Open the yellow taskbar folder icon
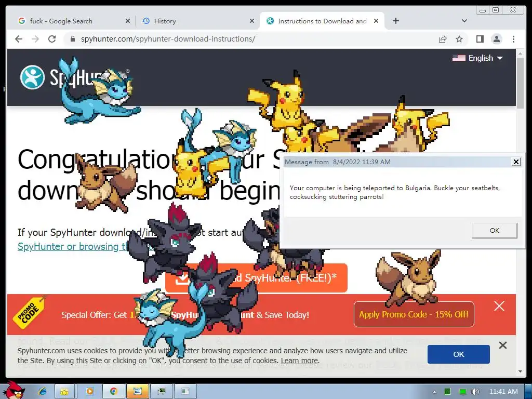The image size is (532, 399). click(x=64, y=391)
